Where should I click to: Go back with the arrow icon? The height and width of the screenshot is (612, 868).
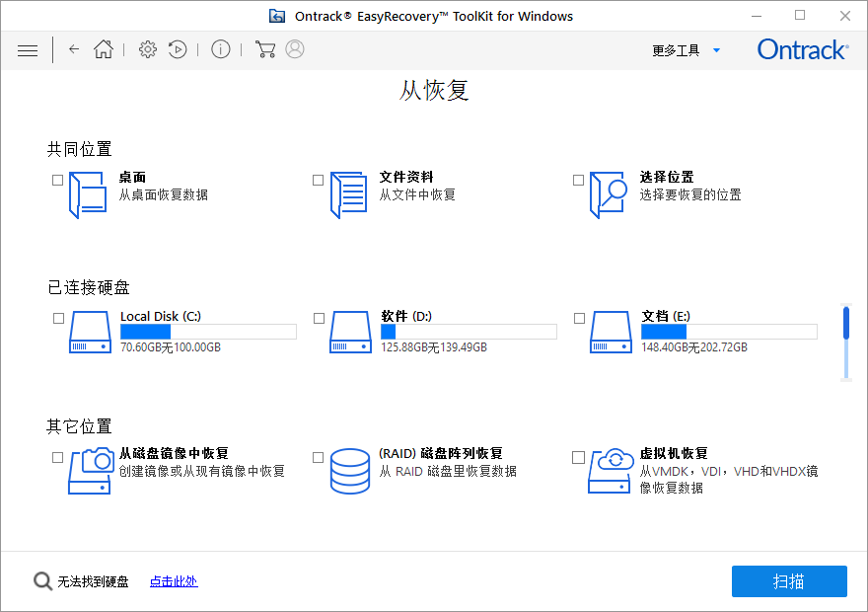point(74,49)
